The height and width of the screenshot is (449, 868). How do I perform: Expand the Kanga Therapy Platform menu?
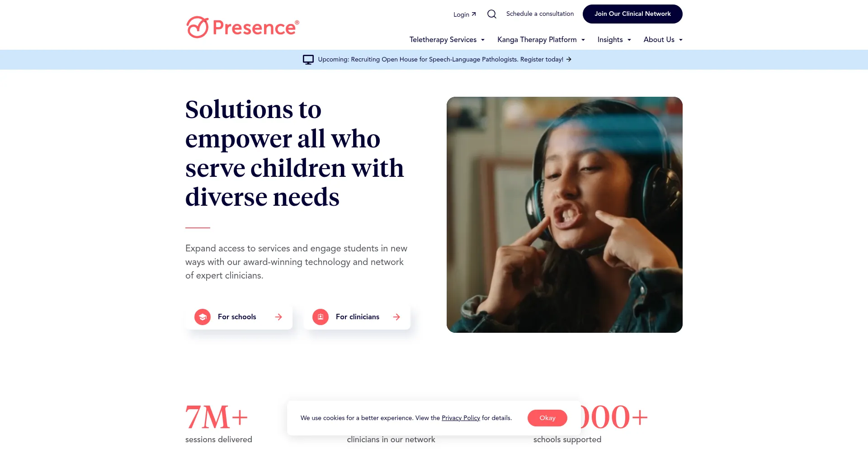(x=541, y=40)
